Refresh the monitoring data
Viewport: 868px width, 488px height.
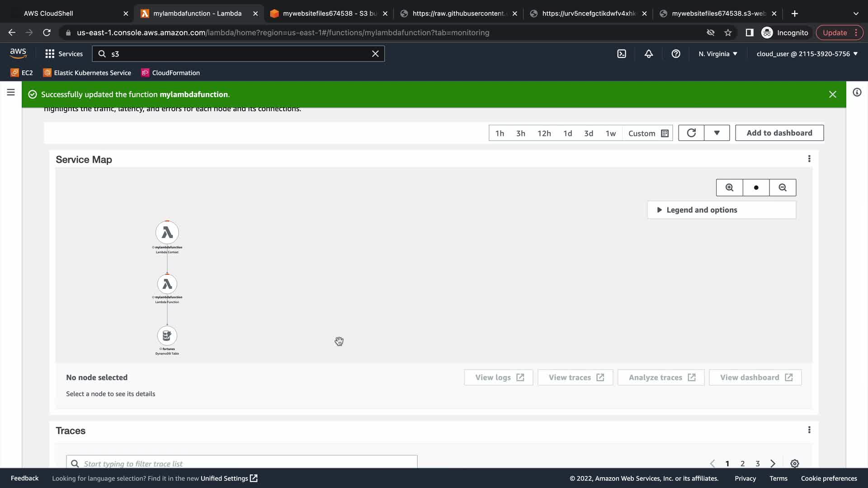[691, 133]
